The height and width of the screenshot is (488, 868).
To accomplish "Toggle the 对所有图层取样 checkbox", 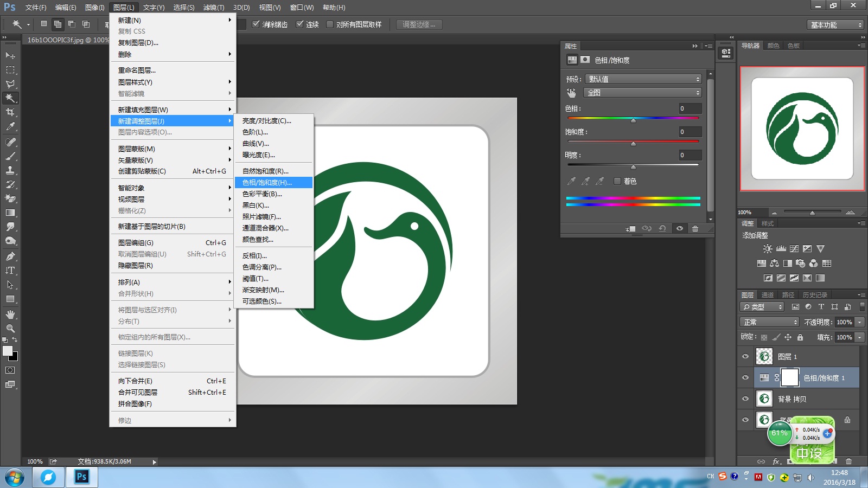I will pyautogui.click(x=330, y=24).
